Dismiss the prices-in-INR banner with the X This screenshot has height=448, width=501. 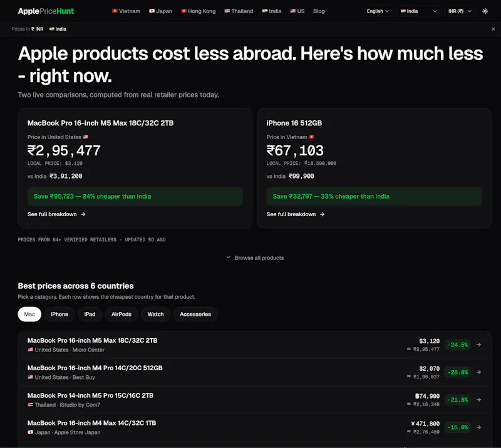click(x=493, y=29)
